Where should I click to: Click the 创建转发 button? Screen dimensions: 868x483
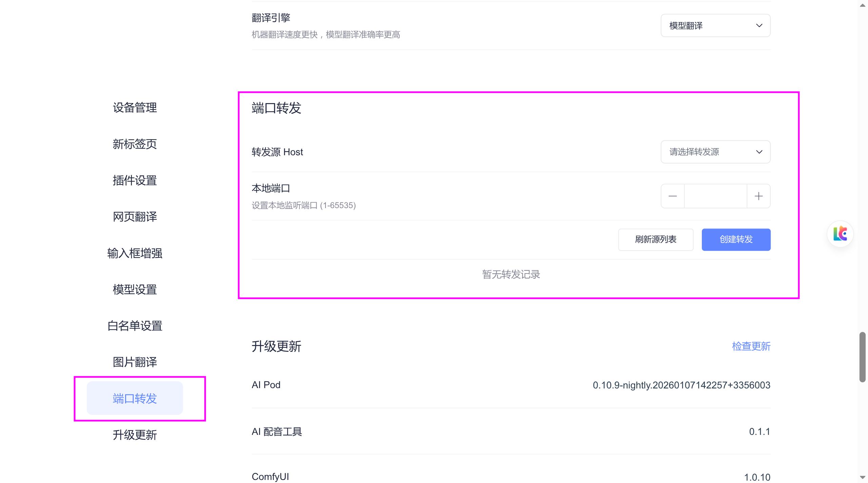coord(736,240)
